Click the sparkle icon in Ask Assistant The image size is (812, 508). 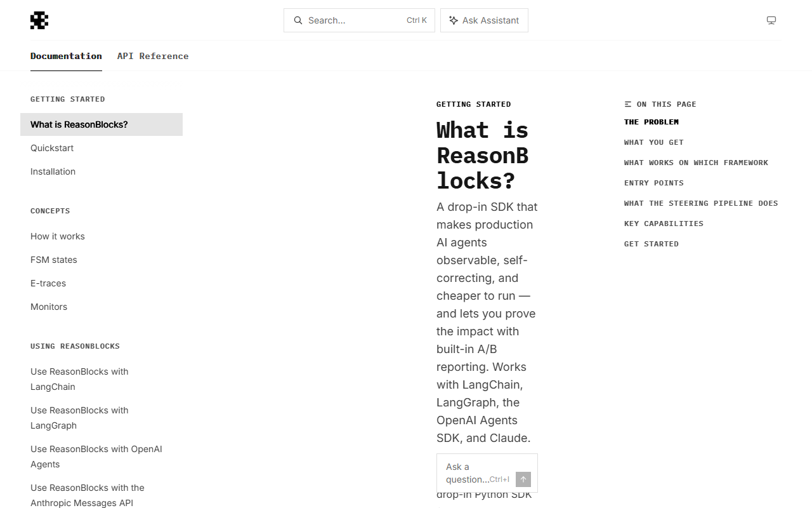coord(454,20)
